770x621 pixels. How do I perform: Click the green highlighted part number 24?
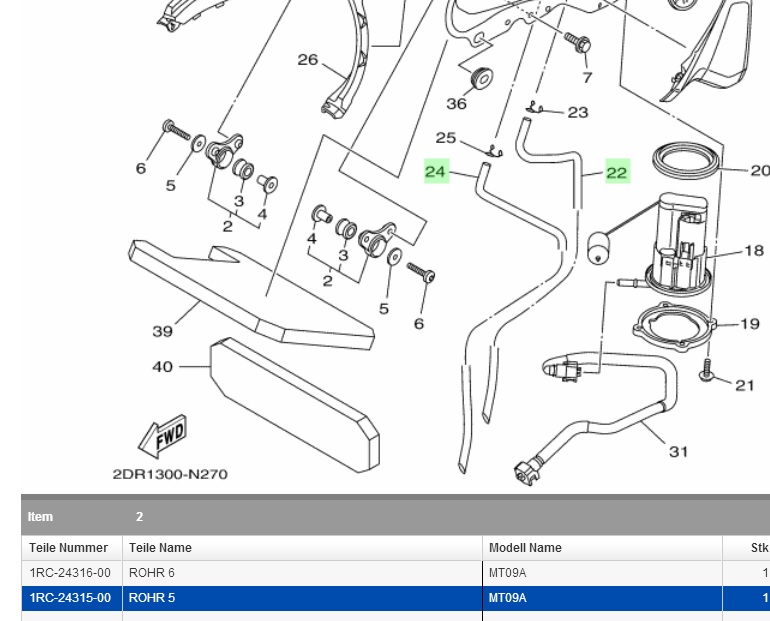(x=435, y=172)
